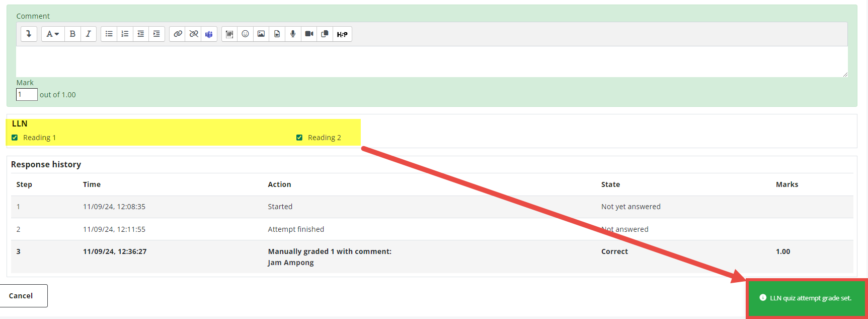Image resolution: width=868 pixels, height=319 pixels.
Task: Click the '1.00' marks cell
Action: click(783, 251)
